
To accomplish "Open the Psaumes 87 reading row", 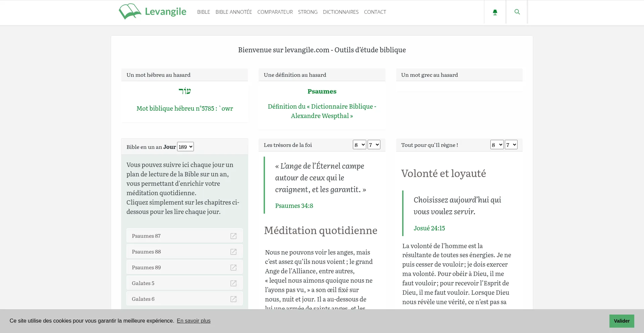I will [x=184, y=236].
